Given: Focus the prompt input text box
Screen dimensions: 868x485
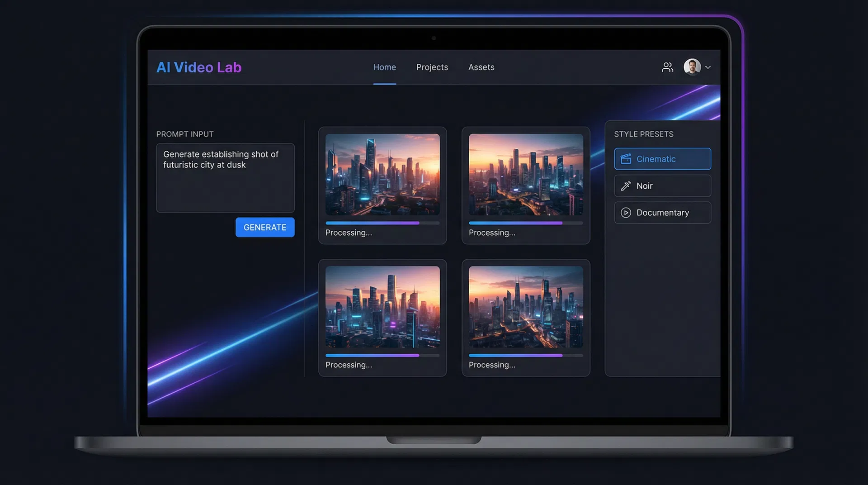Looking at the screenshot, I should [x=225, y=178].
